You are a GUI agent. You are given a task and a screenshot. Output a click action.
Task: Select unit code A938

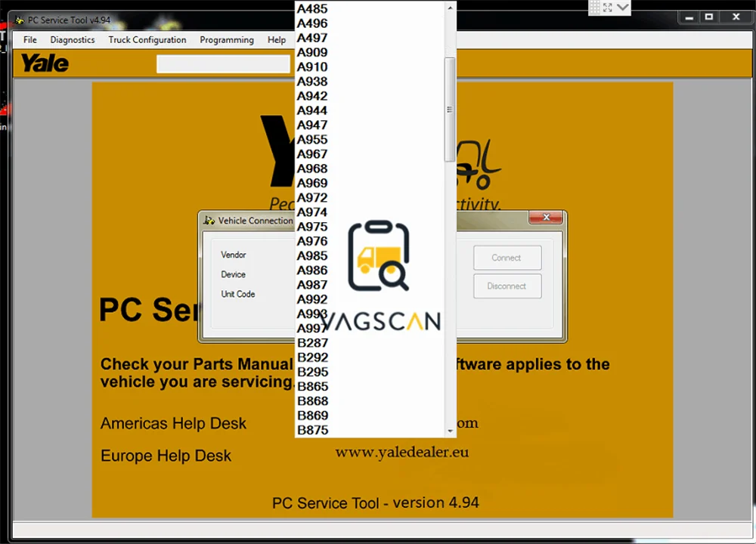[370, 82]
